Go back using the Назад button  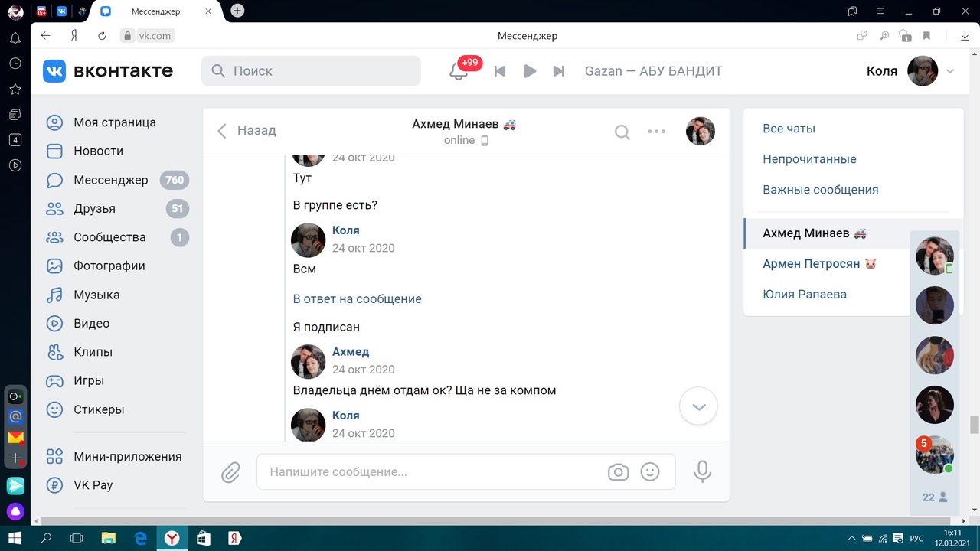[247, 131]
